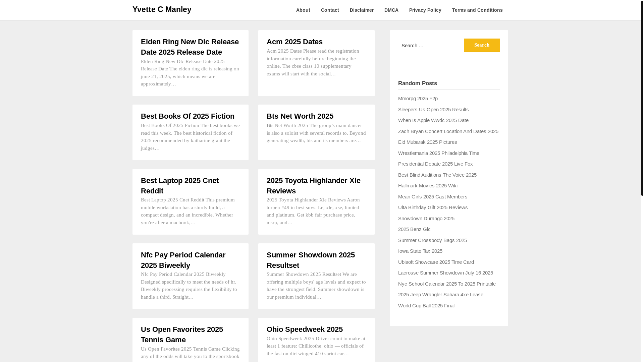Screen dimensions: 644x362
Task: Open When Is Apple Wwdc 2025 Date
Action: 433,120
